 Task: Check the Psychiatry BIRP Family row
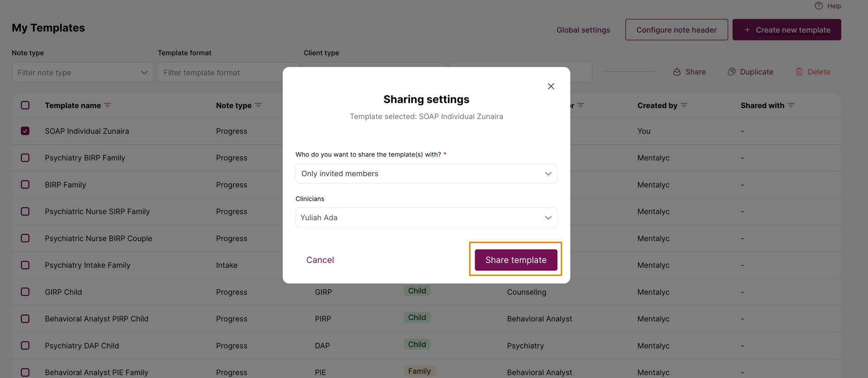25,158
